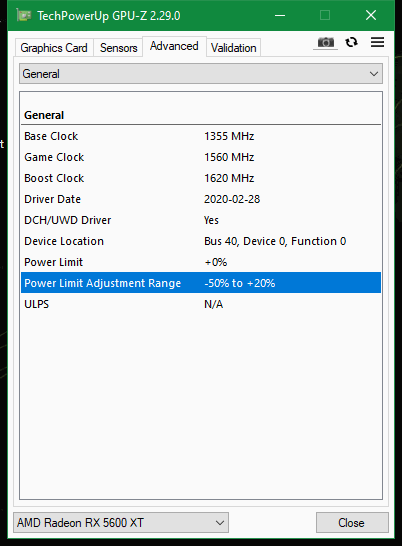This screenshot has width=402, height=546.
Task: Click the GPU-Z app icon in title bar
Action: [x=24, y=15]
